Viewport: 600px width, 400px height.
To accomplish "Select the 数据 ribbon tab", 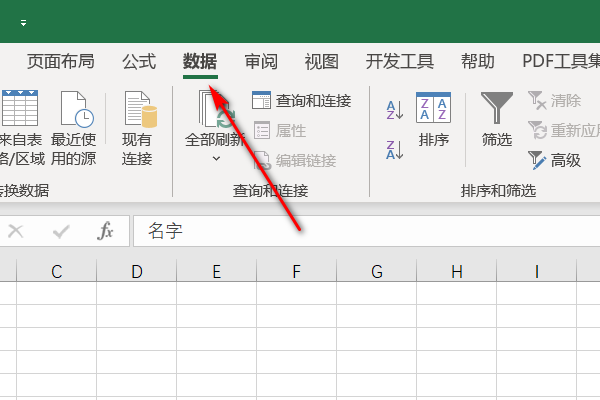I will tap(200, 61).
